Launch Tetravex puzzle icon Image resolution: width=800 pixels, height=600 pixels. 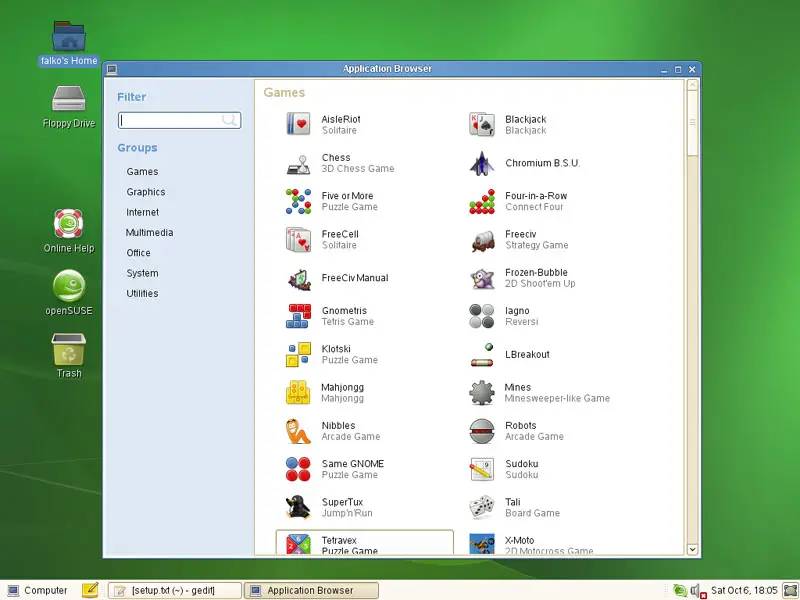click(x=298, y=544)
